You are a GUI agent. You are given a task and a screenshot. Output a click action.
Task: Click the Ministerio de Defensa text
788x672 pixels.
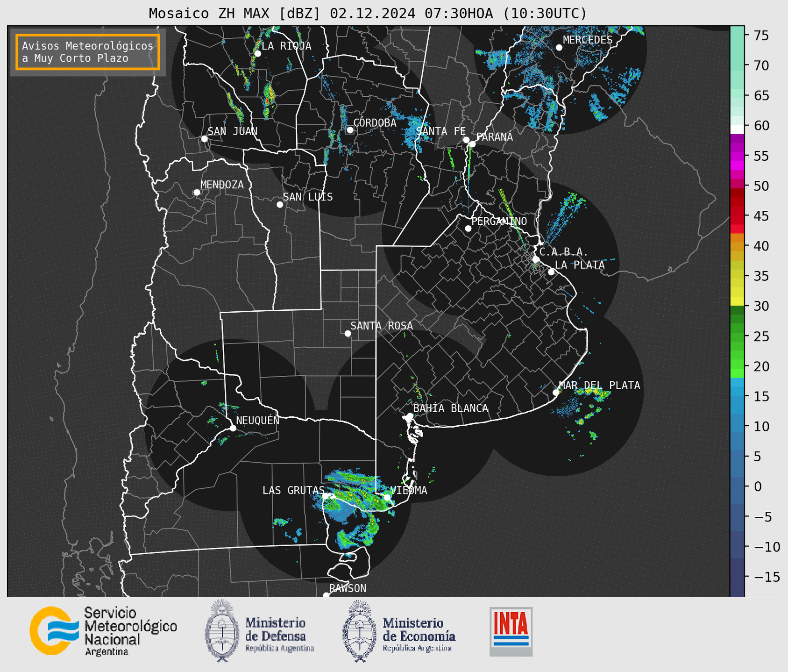coord(276,629)
